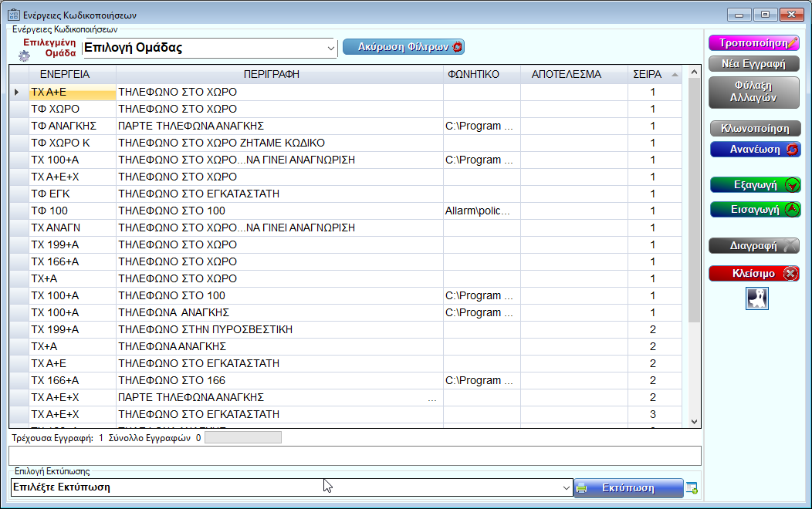Click the Φύλαξη Αλλαγών button
This screenshot has height=509, width=812.
(x=754, y=92)
